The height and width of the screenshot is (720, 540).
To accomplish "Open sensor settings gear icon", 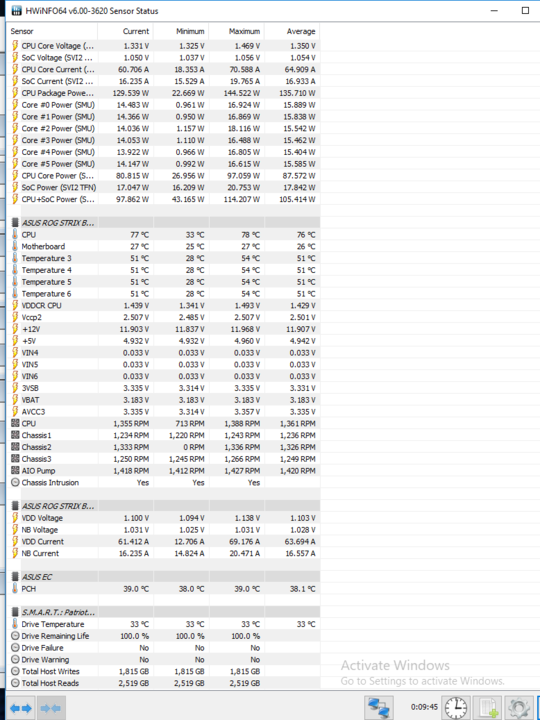I will [519, 708].
